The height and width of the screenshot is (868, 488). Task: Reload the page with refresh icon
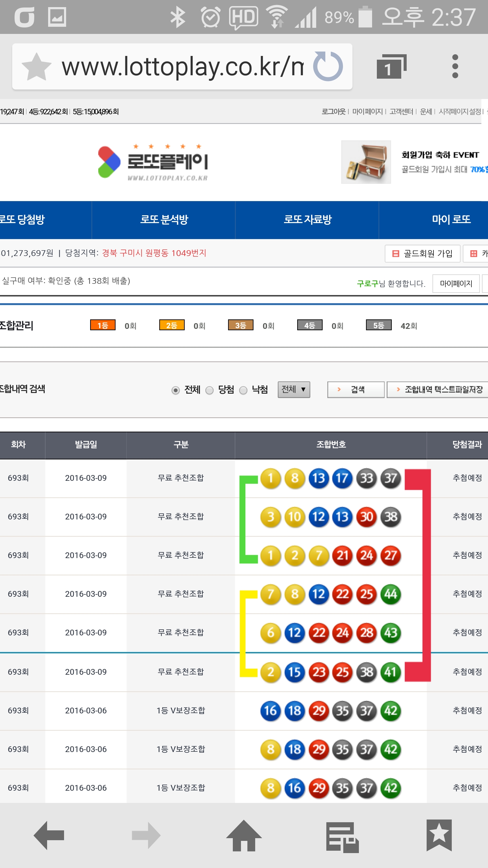(x=328, y=66)
